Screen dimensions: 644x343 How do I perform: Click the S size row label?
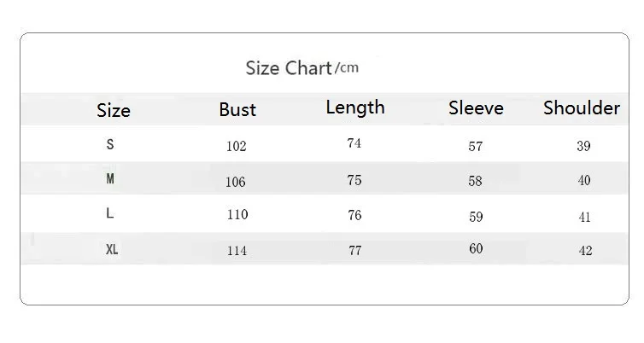110,145
